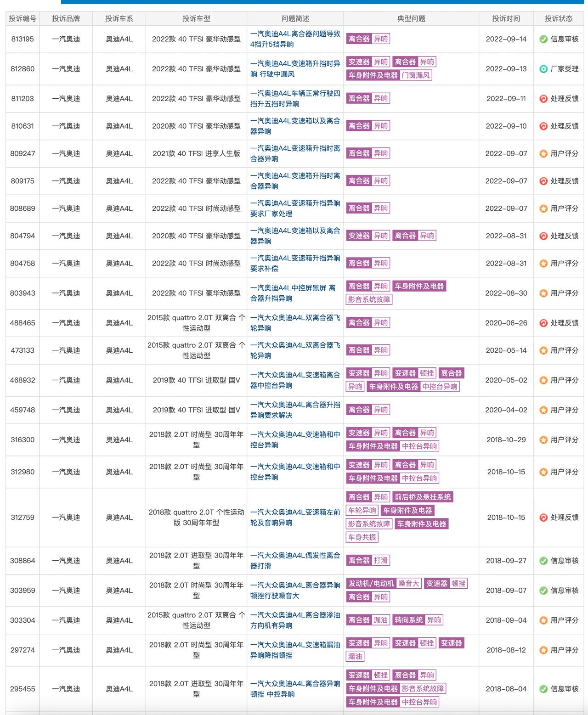
Task: Click the 处理反馈 status icon in row 809175
Action: [543, 181]
